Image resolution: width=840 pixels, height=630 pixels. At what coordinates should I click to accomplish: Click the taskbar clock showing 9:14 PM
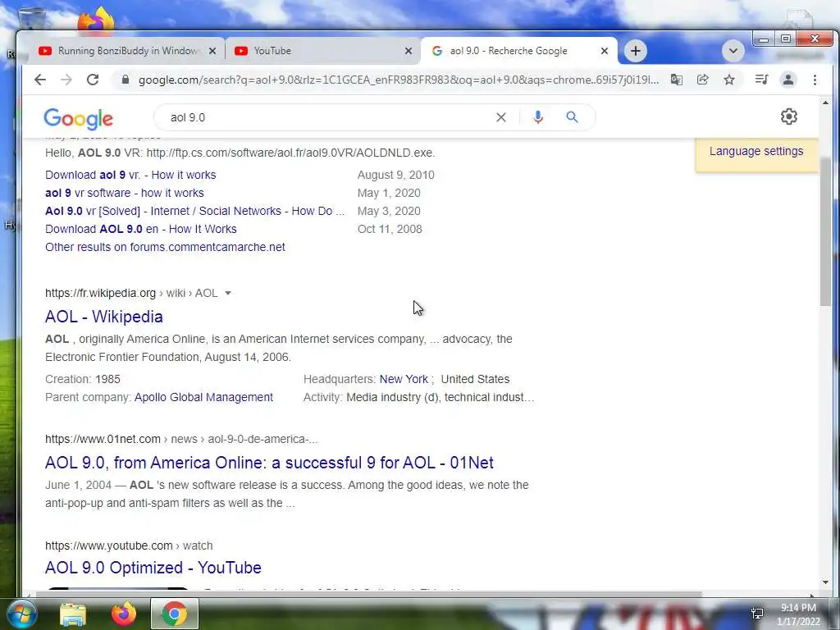(x=798, y=614)
